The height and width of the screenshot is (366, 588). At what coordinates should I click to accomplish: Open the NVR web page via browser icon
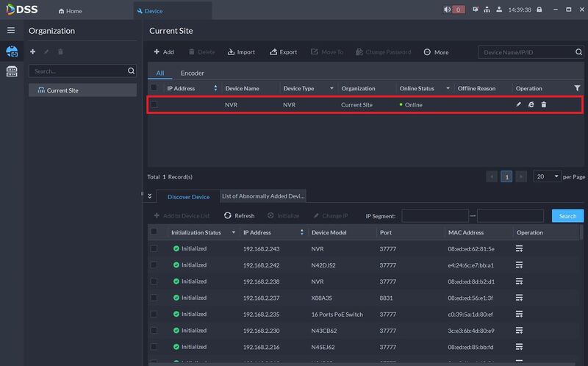(531, 105)
